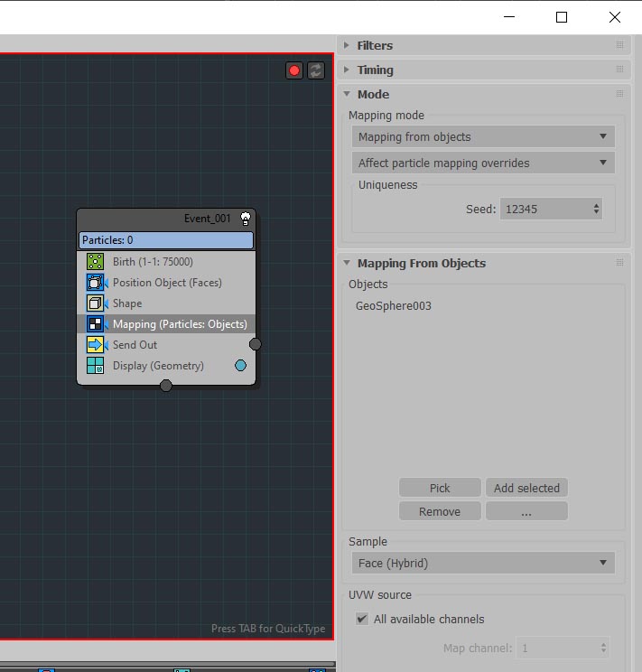Select the Position Object (Faces) row
The image size is (642, 672).
166,283
